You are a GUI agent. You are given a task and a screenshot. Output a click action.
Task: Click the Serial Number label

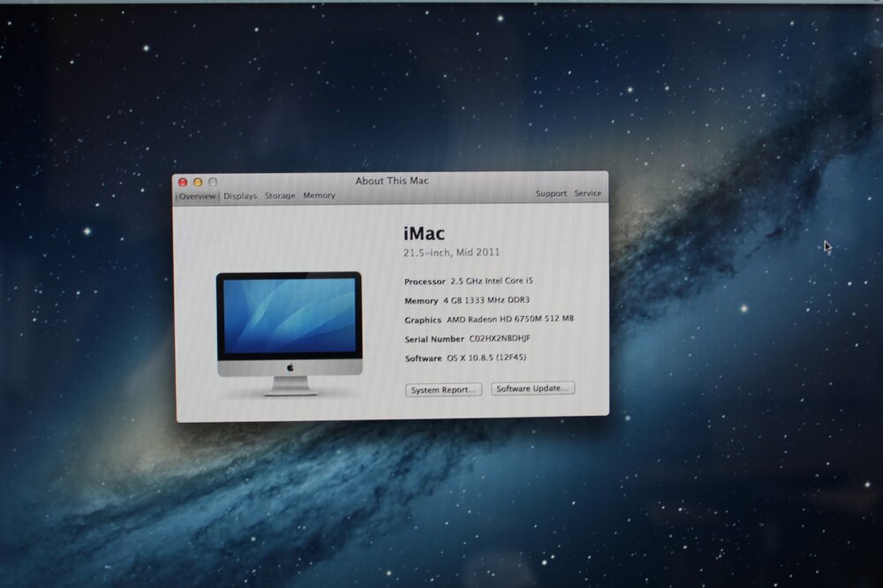coord(434,339)
